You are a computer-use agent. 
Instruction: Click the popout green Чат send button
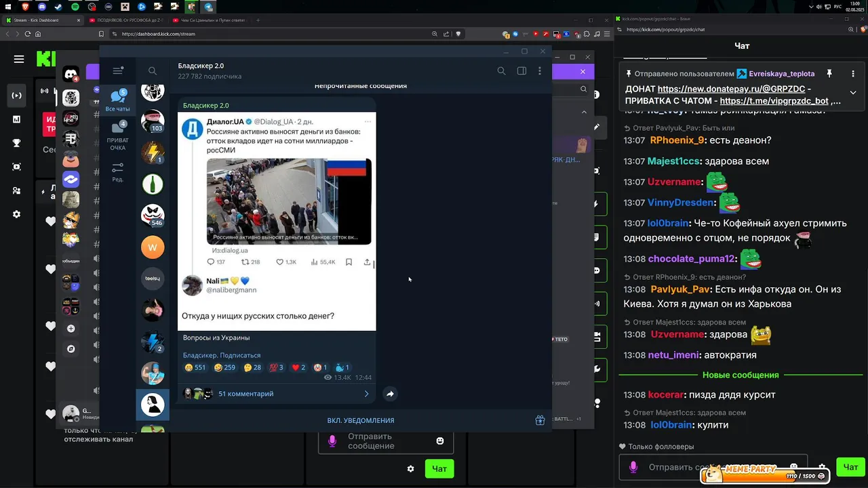tap(850, 466)
